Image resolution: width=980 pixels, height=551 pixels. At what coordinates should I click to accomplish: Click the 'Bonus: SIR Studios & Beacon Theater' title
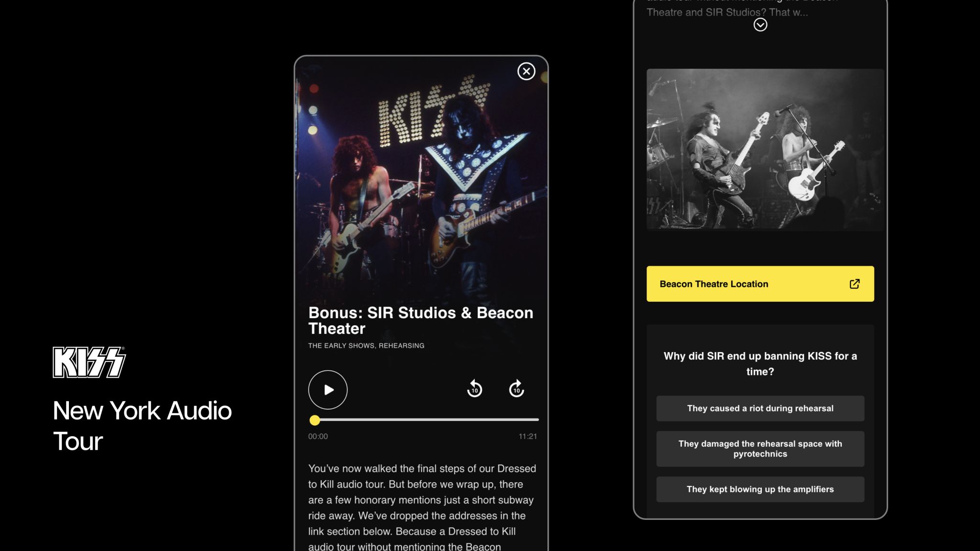click(421, 320)
